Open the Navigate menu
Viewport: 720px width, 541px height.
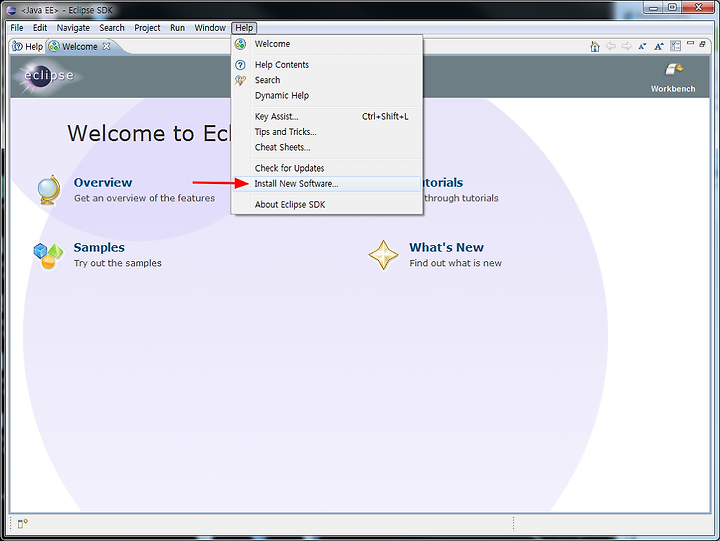tap(73, 28)
